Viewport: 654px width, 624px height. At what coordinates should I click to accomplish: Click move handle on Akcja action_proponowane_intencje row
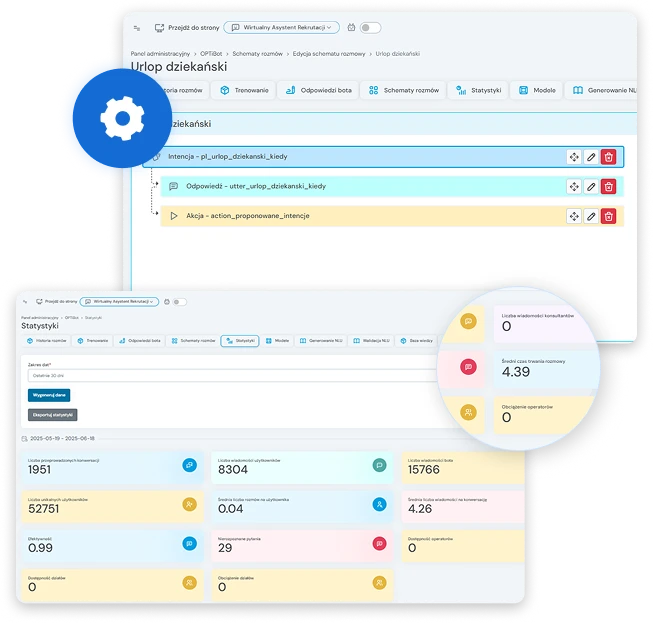coord(574,216)
